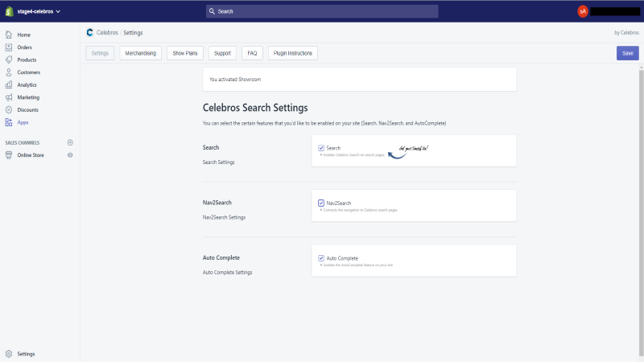This screenshot has width=644, height=362.
Task: View online store with the eye icon
Action: pos(70,155)
